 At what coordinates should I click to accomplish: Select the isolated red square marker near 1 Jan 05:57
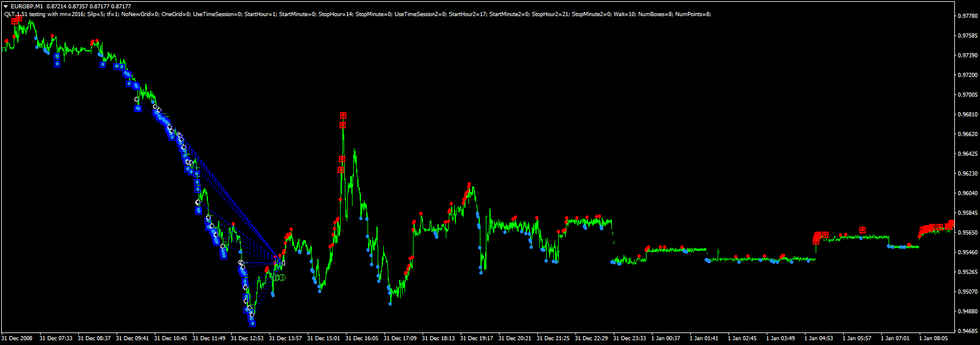(862, 230)
